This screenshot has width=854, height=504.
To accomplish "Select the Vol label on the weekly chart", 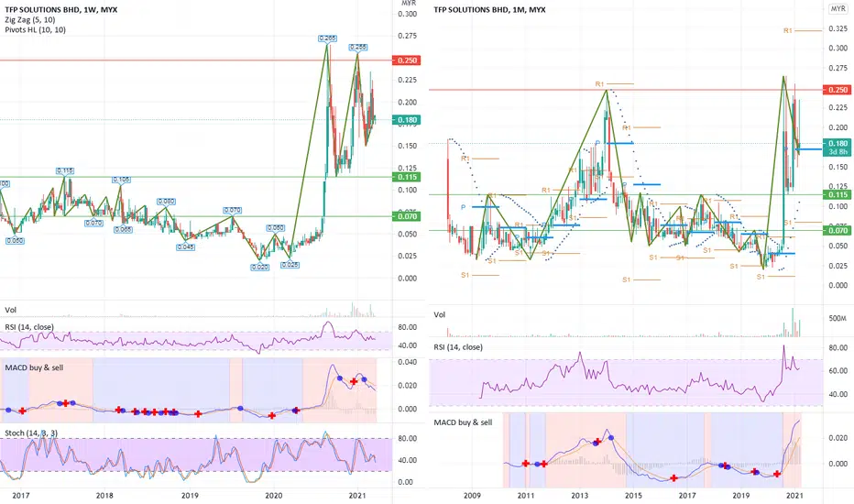I will point(10,310).
